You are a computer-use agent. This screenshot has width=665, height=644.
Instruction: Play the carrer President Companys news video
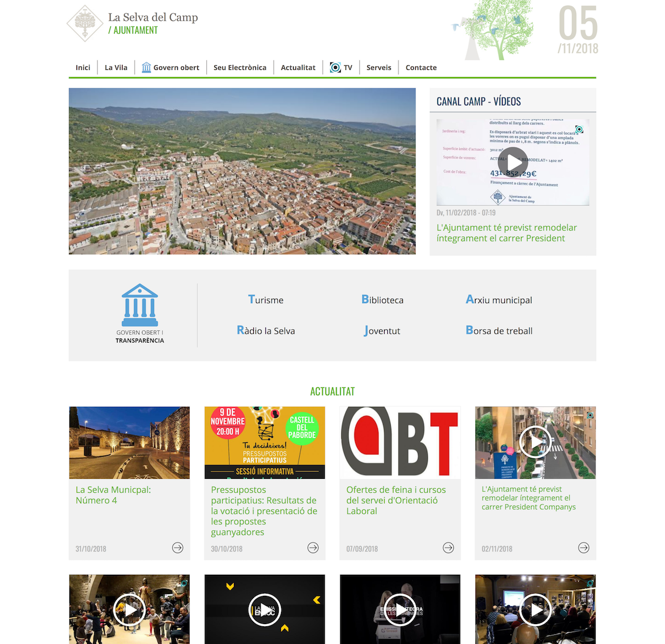(x=535, y=442)
